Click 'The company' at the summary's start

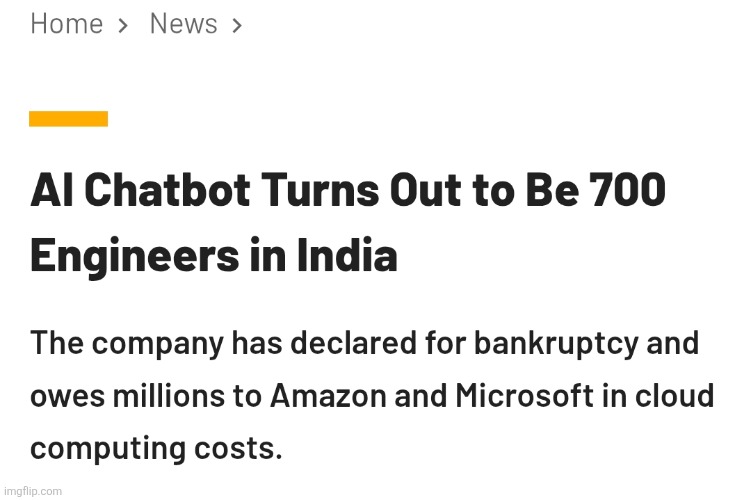coord(127,345)
